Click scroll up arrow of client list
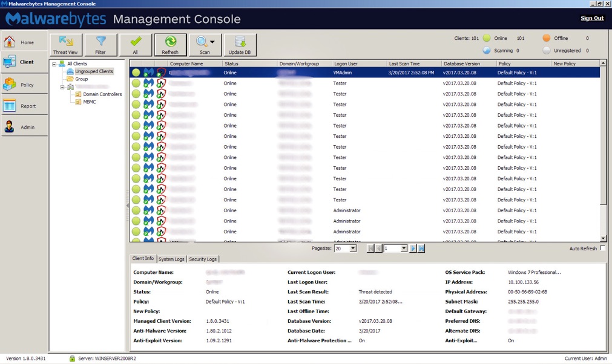The height and width of the screenshot is (364, 612). pos(603,63)
